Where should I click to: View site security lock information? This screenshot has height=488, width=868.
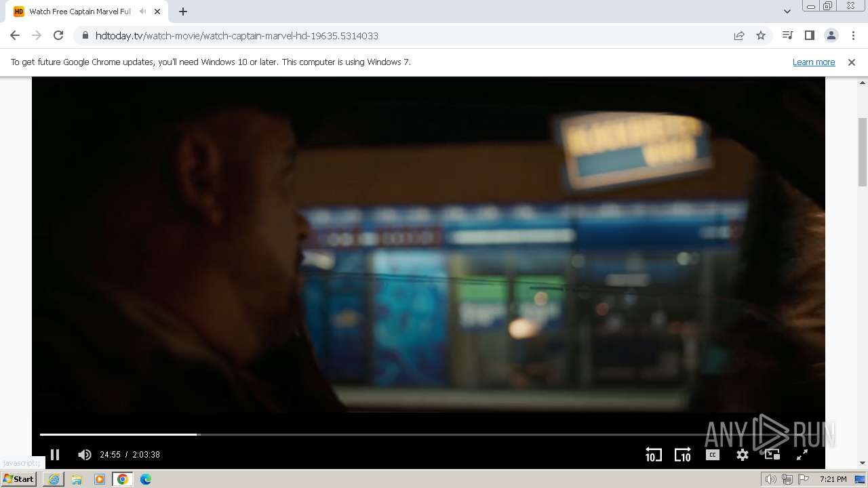click(85, 36)
